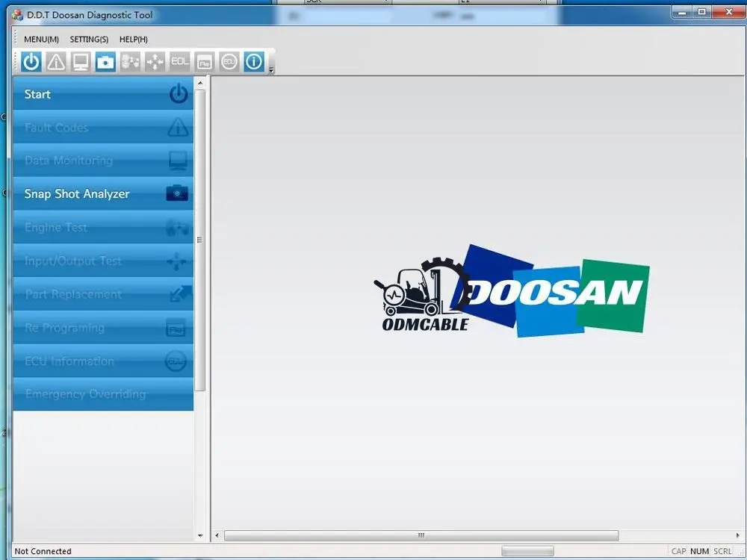Click the horizontal scrollbar thumb at the bottom
Viewport: 747px width, 560px height.
pos(421,535)
